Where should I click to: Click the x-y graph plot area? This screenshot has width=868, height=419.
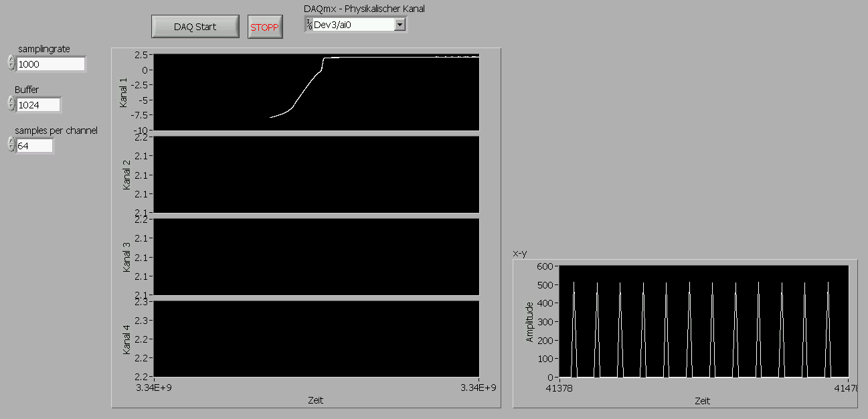(703, 322)
